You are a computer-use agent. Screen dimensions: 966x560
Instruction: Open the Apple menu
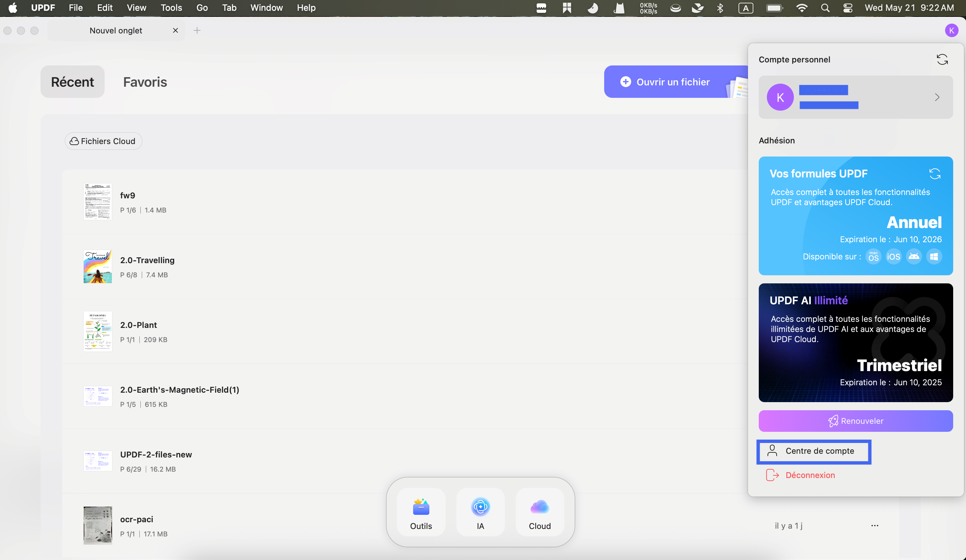13,8
